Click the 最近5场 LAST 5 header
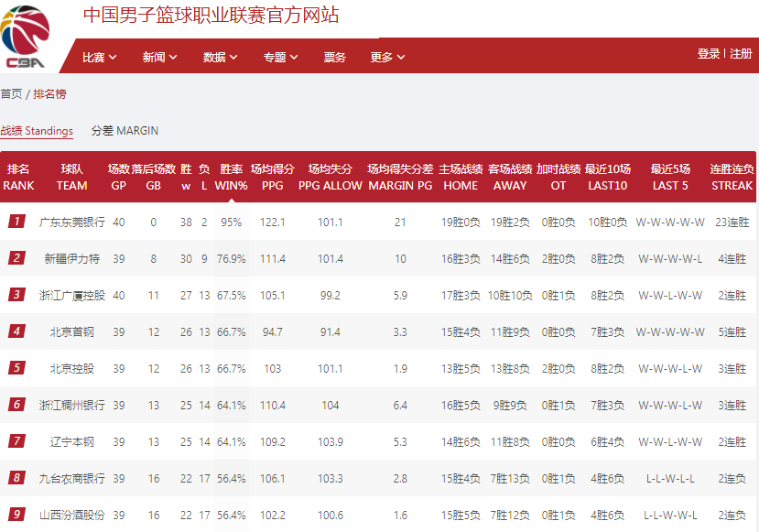This screenshot has height=532, width=759. (670, 177)
